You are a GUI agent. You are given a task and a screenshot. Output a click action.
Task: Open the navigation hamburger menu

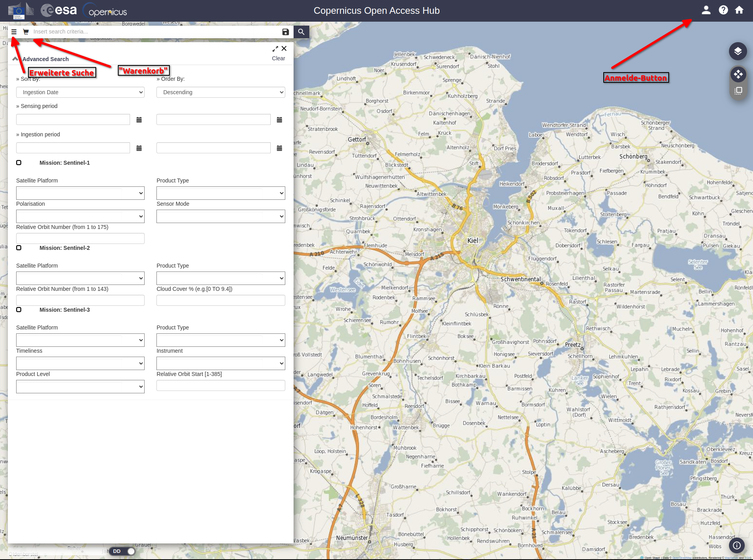click(13, 32)
